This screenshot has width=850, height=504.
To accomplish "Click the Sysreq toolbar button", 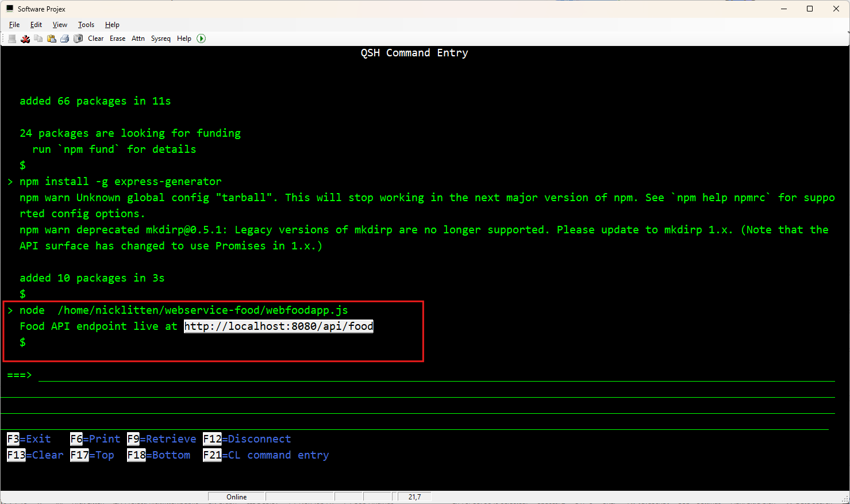I will 161,39.
